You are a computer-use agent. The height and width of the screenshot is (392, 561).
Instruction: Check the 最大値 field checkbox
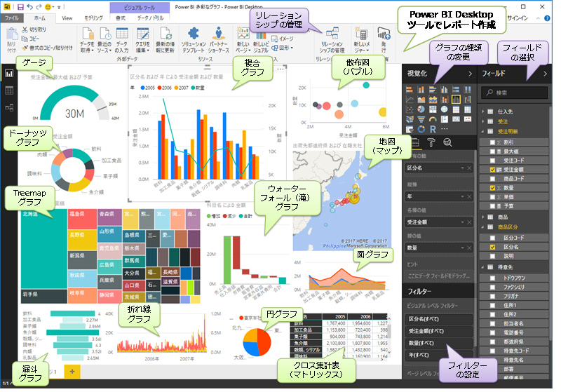click(493, 151)
